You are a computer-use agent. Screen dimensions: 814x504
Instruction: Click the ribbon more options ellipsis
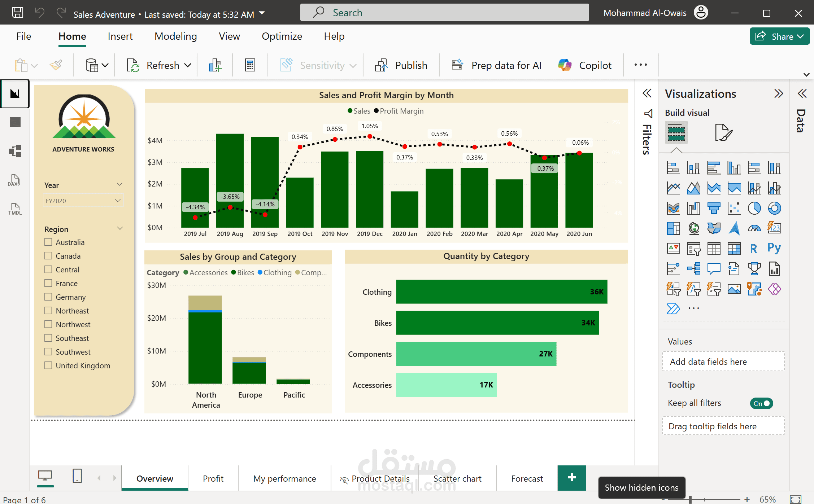(641, 65)
